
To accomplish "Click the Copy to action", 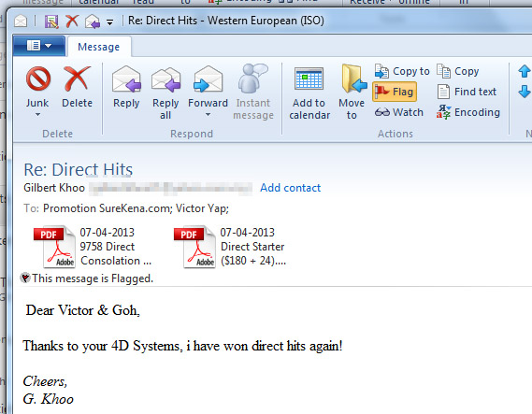I will pyautogui.click(x=402, y=71).
